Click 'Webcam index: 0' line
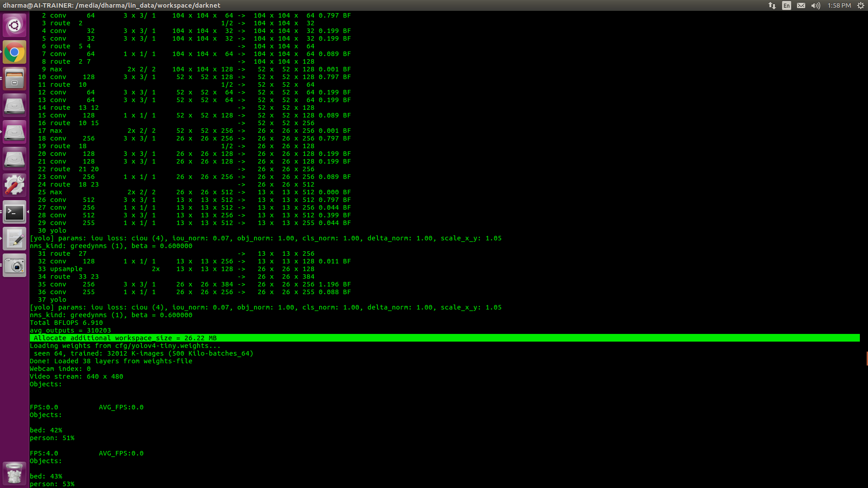This screenshot has width=868, height=488. [60, 369]
